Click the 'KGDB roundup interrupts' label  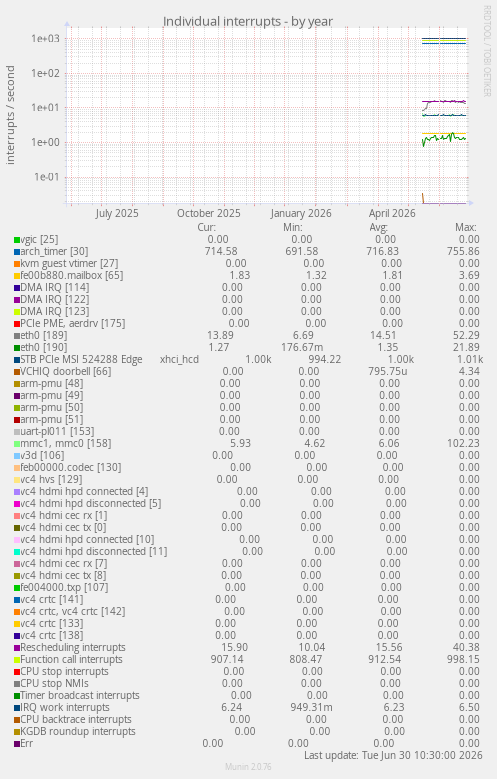pyautogui.click(x=78, y=731)
